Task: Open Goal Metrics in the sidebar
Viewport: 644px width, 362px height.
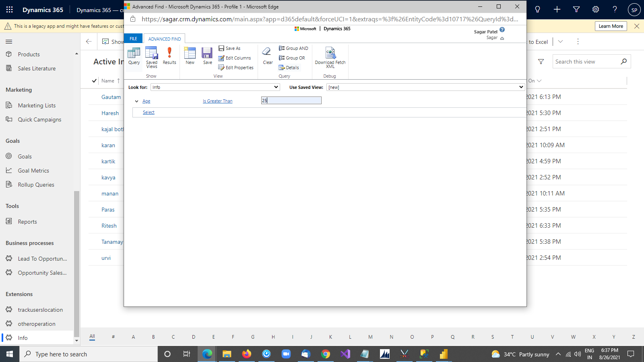Action: 33,171
